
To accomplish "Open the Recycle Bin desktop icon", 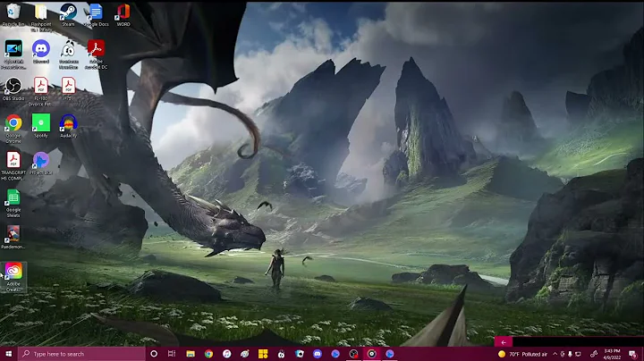I will pos(13,15).
